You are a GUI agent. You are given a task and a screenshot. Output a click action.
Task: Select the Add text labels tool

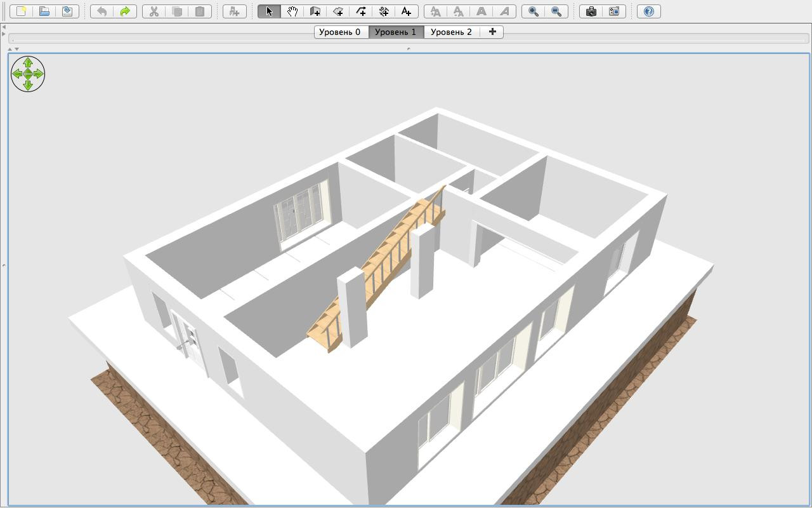407,11
